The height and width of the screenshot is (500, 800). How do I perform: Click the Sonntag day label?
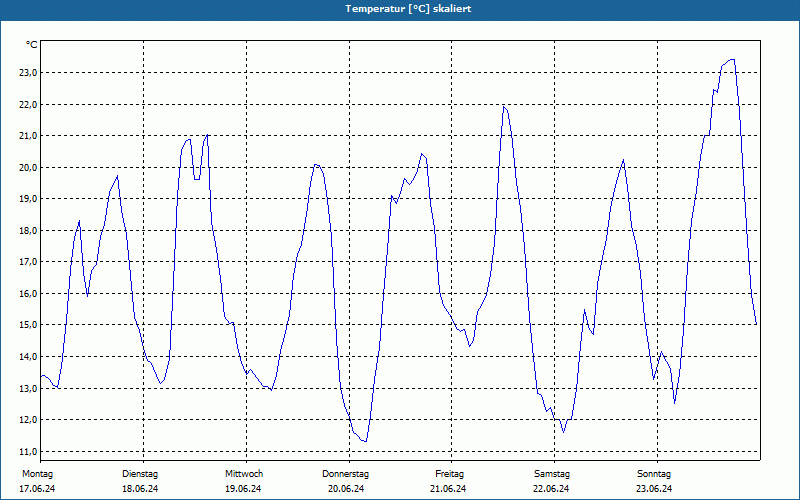tap(654, 474)
